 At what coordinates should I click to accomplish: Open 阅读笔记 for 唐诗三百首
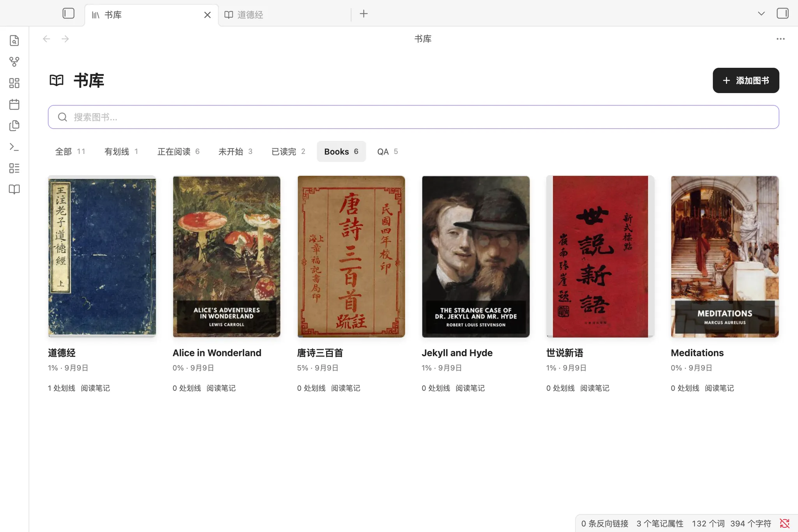click(x=346, y=388)
